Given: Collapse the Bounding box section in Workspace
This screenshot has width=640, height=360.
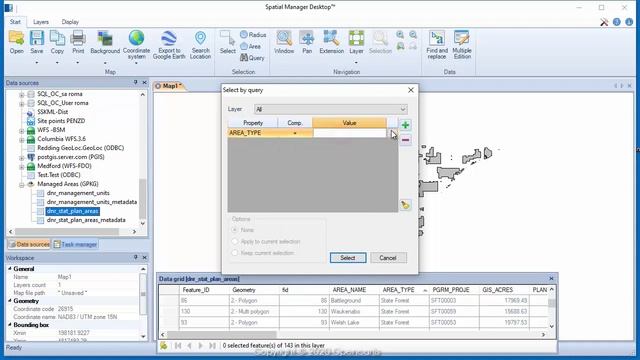Looking at the screenshot, I should [x=10, y=325].
